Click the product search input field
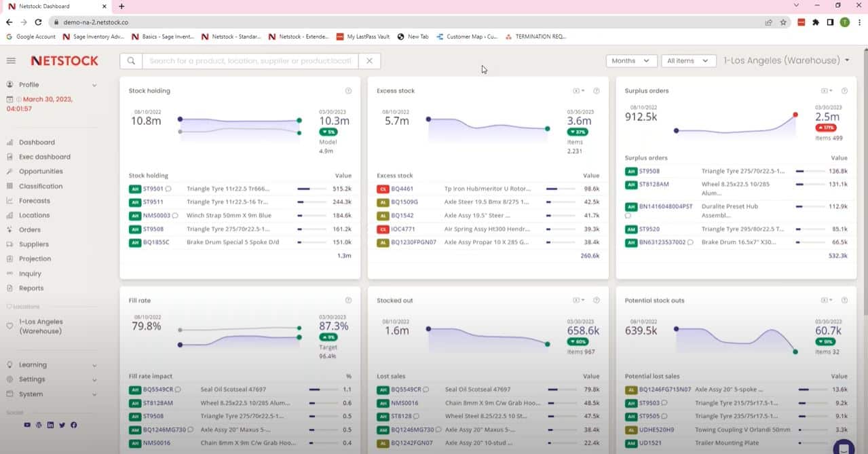The width and height of the screenshot is (868, 454). coord(250,60)
